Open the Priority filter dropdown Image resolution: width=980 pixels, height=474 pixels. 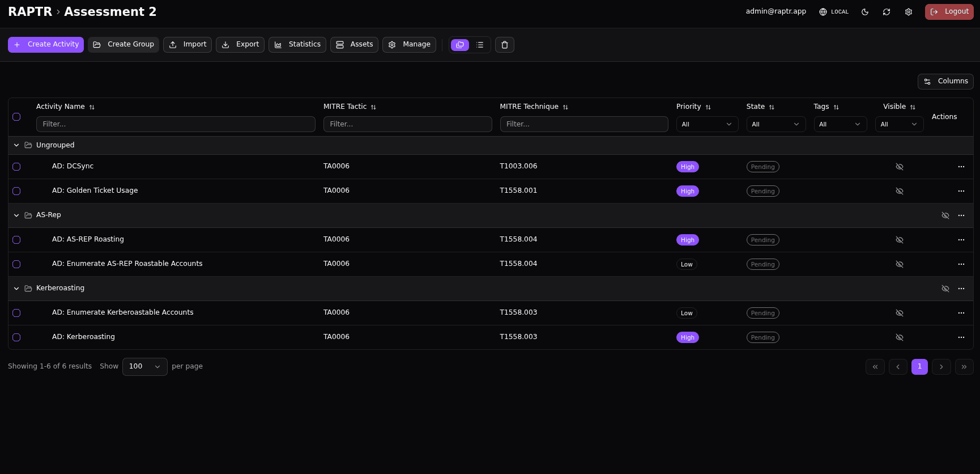706,124
